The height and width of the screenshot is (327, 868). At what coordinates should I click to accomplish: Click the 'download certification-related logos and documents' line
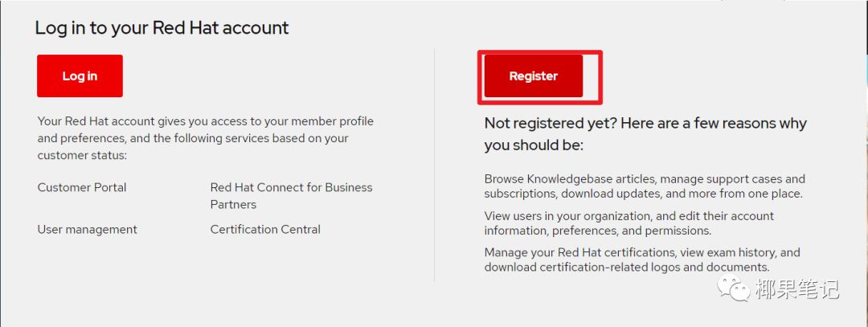pos(627,268)
